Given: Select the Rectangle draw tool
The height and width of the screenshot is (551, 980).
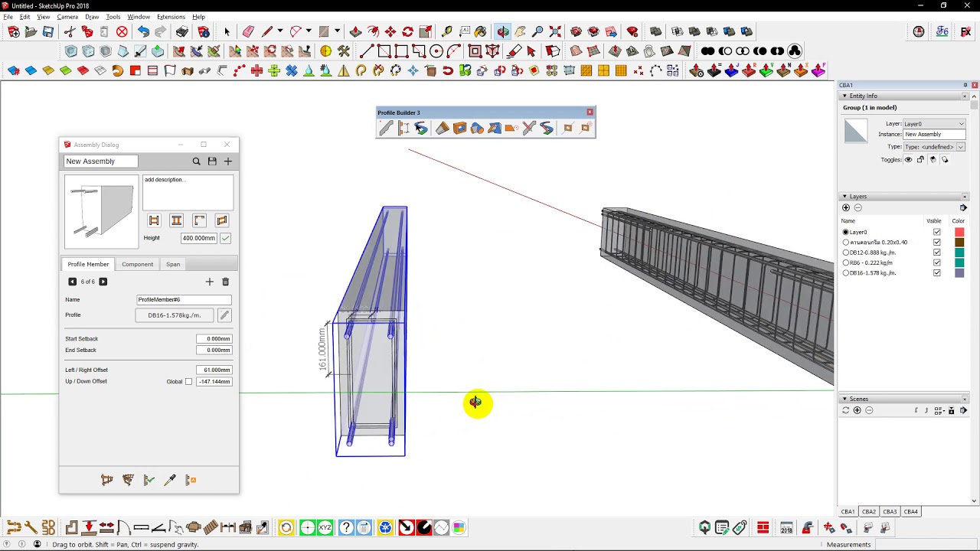Looking at the screenshot, I should coord(384,51).
